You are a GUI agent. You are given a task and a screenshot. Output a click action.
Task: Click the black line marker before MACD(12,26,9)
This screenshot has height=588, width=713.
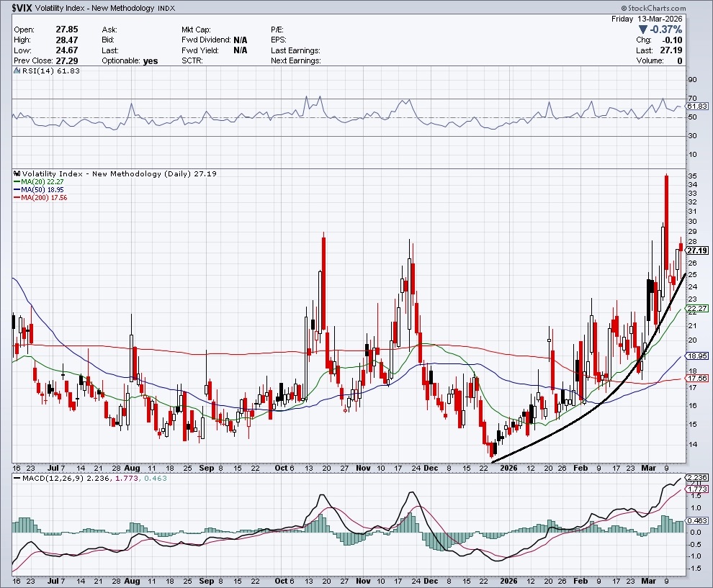pyautogui.click(x=17, y=479)
